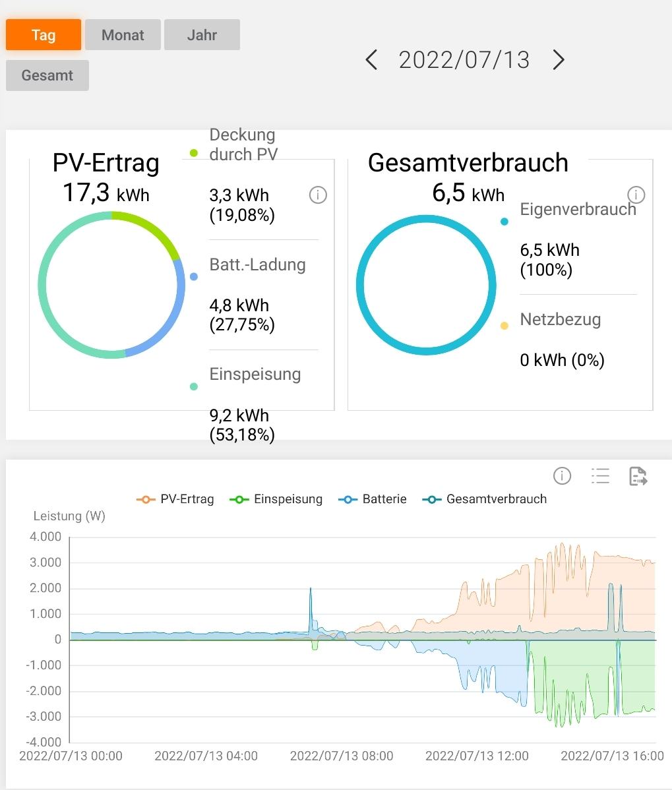Click the Eigenverbrauch legend dot

[x=504, y=221]
